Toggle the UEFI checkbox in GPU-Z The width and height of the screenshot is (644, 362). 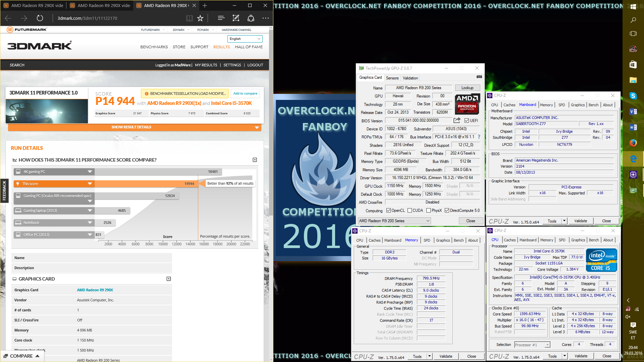(x=467, y=120)
